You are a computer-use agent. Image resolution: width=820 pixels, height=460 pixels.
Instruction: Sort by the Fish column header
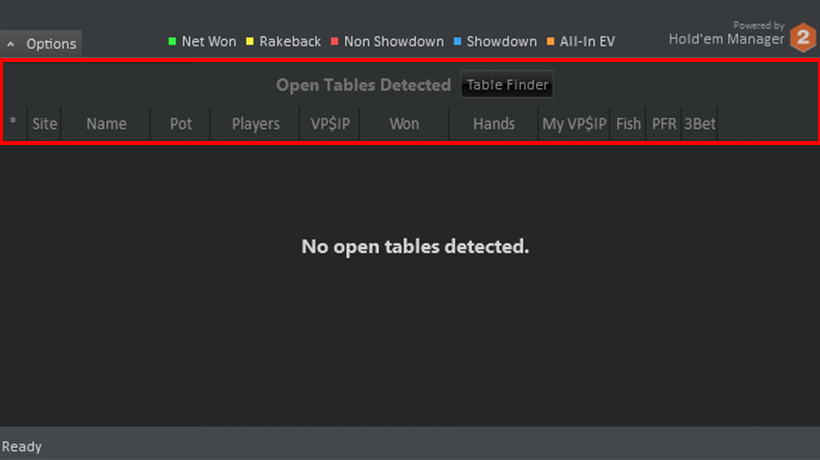click(628, 123)
